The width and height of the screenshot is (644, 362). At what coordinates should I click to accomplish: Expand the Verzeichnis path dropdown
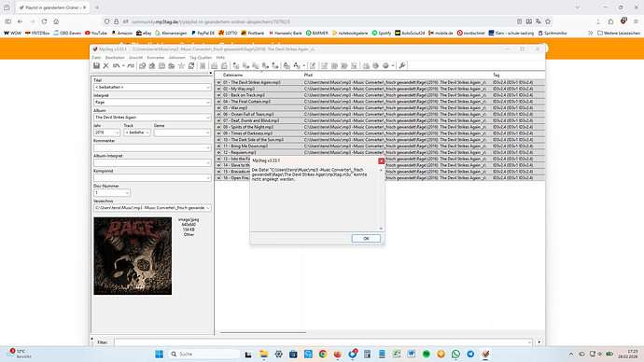pos(208,208)
